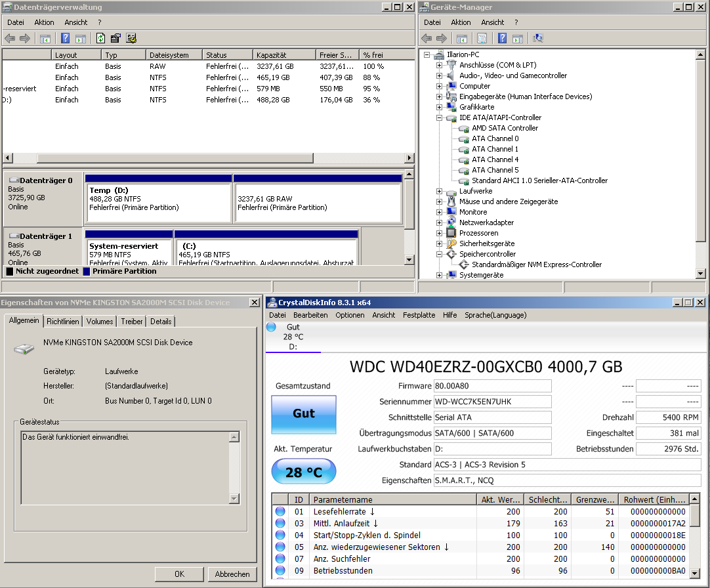Collapse Speichercontroller node
The image size is (710, 588).
(439, 254)
